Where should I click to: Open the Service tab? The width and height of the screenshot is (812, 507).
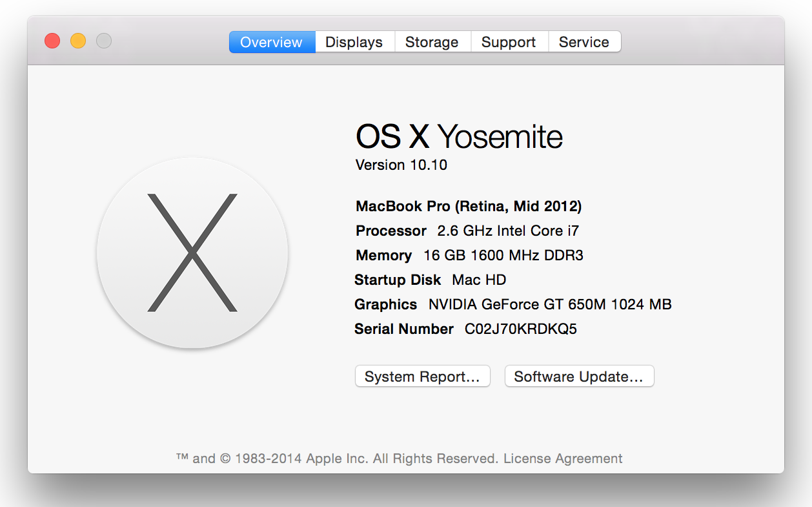point(584,42)
